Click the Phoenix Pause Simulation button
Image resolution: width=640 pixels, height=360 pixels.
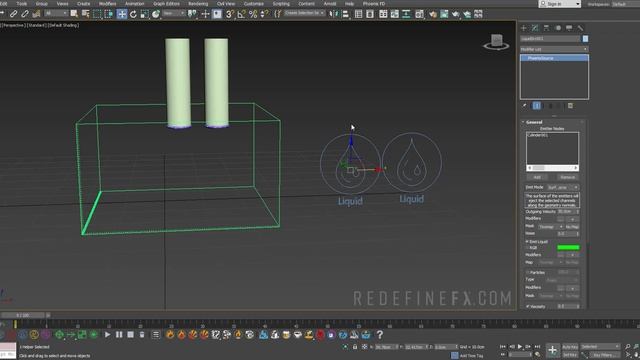pos(119,335)
